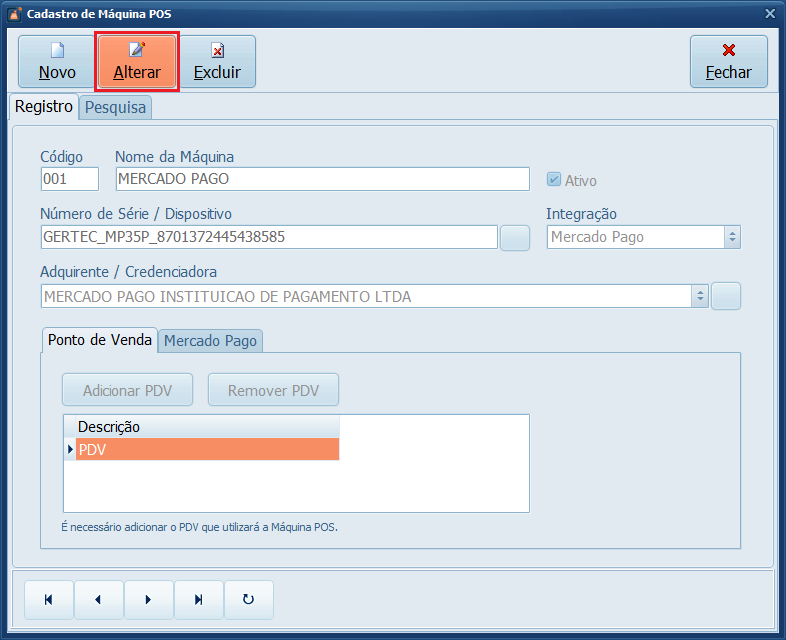The height and width of the screenshot is (640, 786).
Task: Advance to the next record
Action: (148, 600)
